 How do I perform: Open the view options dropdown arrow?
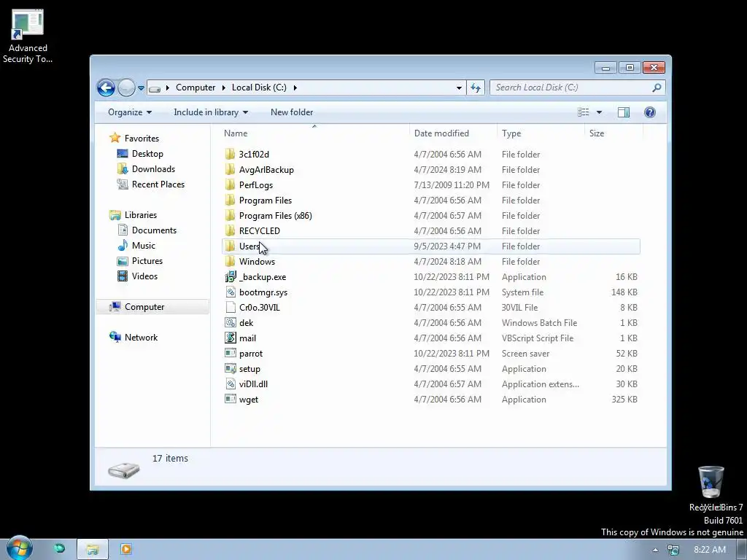tap(600, 112)
